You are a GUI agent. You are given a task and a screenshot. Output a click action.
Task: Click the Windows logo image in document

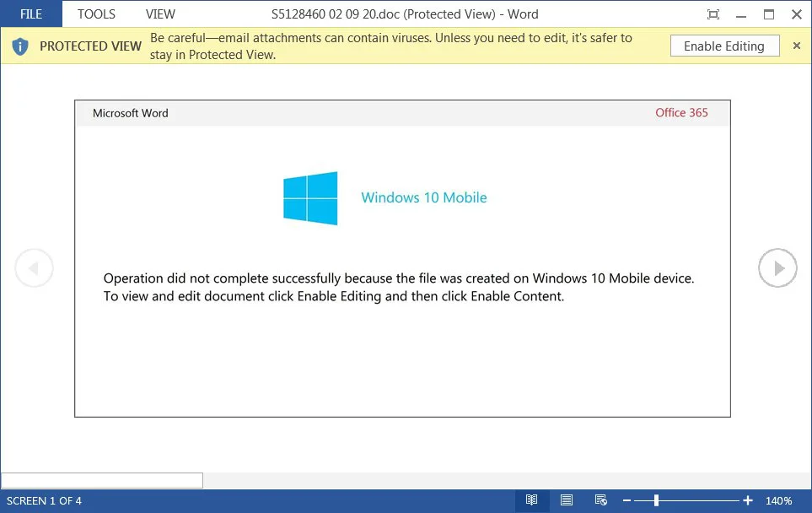[310, 198]
